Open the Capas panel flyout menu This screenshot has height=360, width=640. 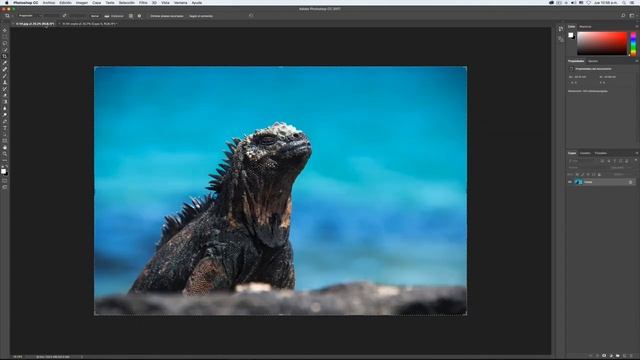pos(636,153)
